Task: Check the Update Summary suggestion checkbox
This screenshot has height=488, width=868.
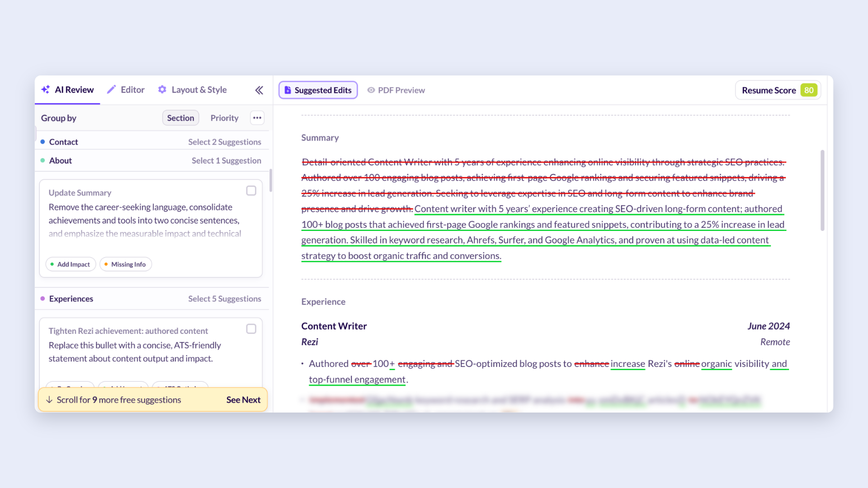Action: pos(251,191)
